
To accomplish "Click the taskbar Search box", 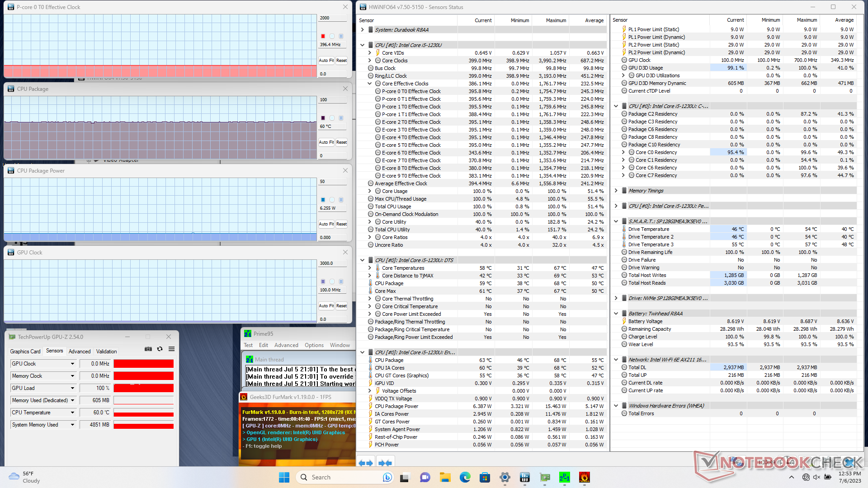I will 344,477.
